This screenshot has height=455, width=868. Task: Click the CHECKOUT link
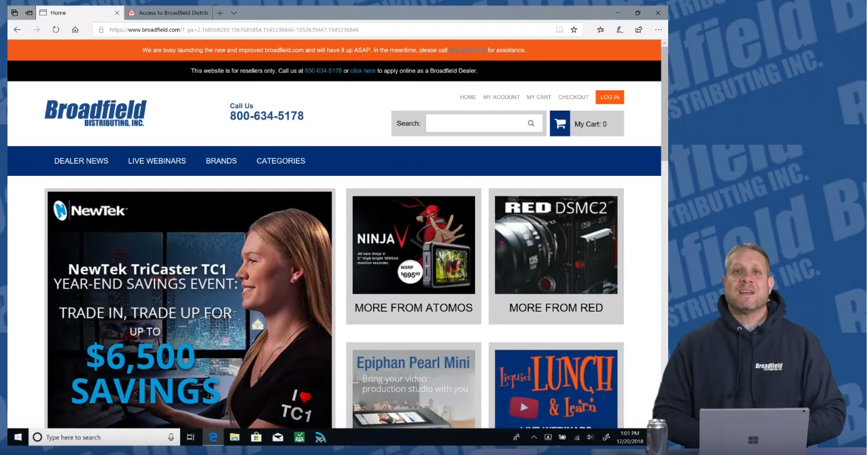pos(574,97)
